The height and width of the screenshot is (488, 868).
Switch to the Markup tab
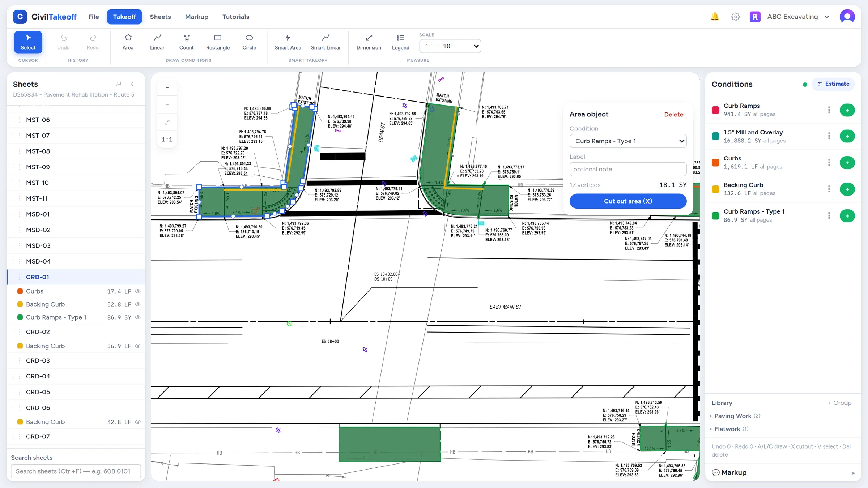pyautogui.click(x=197, y=17)
